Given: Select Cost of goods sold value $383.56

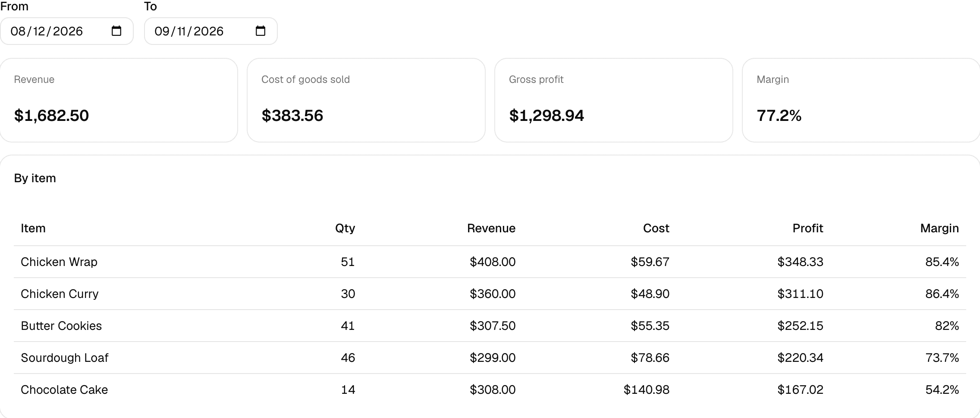Looking at the screenshot, I should (292, 116).
